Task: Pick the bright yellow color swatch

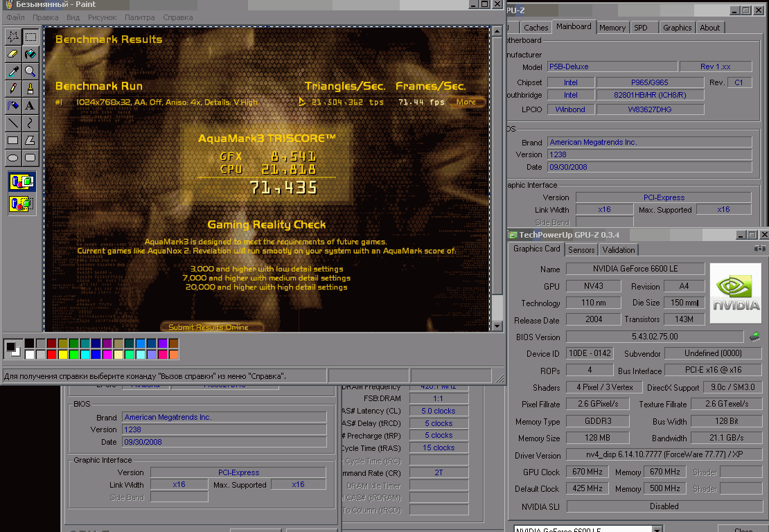Action: [x=63, y=354]
